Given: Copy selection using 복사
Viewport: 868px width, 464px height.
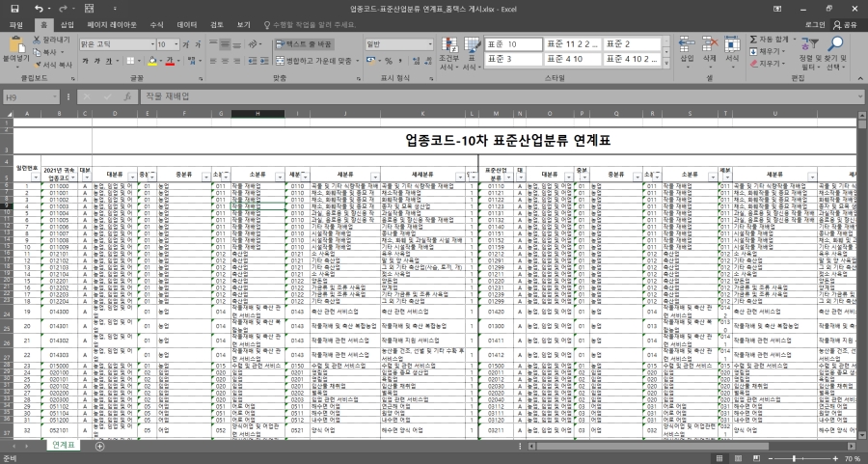Looking at the screenshot, I should (x=45, y=52).
